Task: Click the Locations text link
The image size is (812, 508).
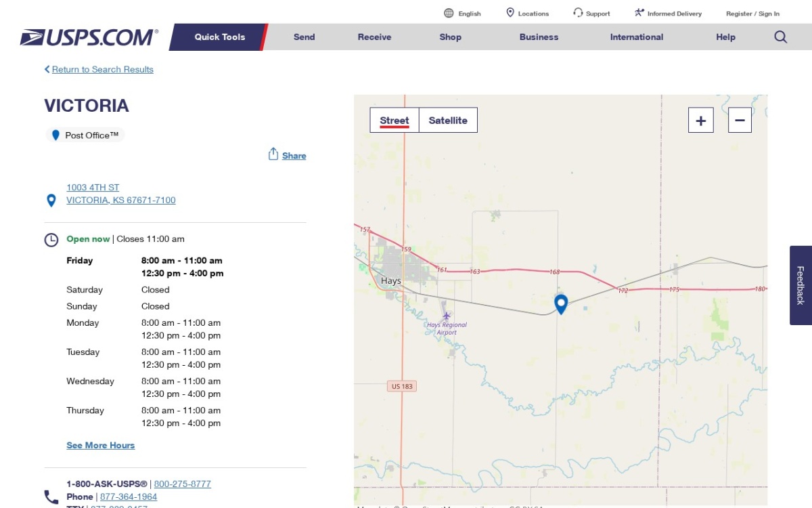Action: click(x=533, y=14)
